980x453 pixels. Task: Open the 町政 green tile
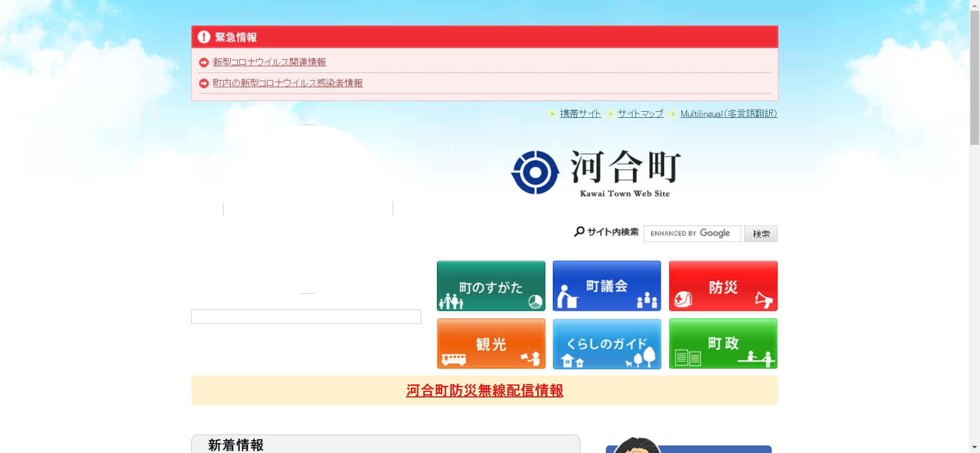point(723,343)
